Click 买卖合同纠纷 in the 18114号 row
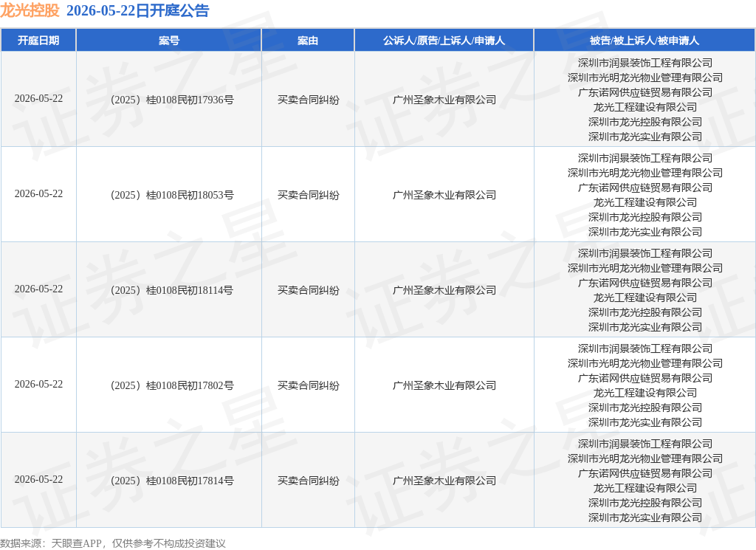Screen dimensions: 756x550 (308, 290)
